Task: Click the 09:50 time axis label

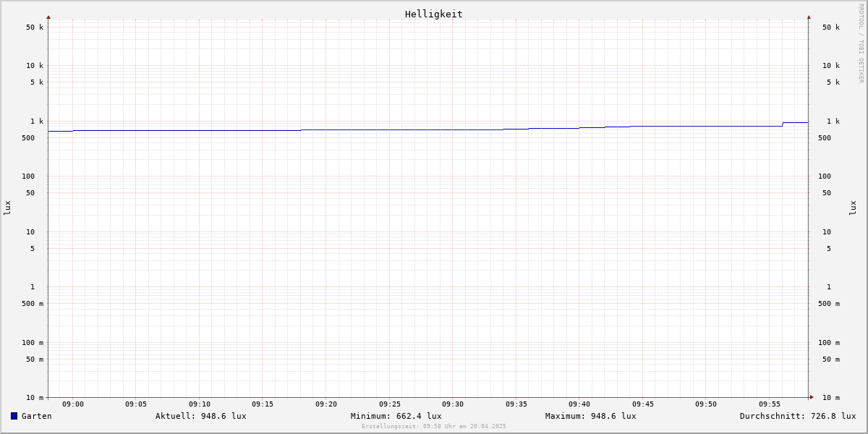Action: click(x=706, y=404)
